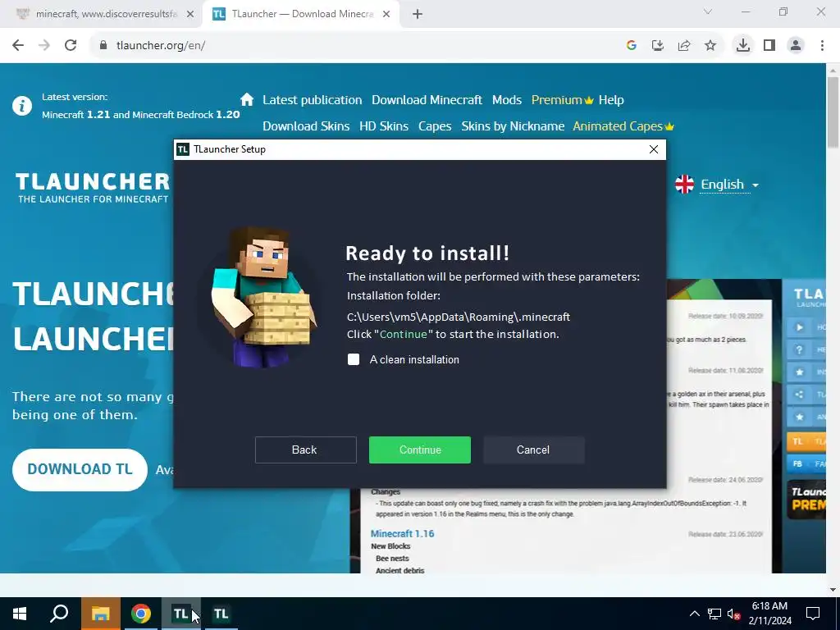Go back to the previous browser page
This screenshot has width=840, height=630.
[x=18, y=46]
